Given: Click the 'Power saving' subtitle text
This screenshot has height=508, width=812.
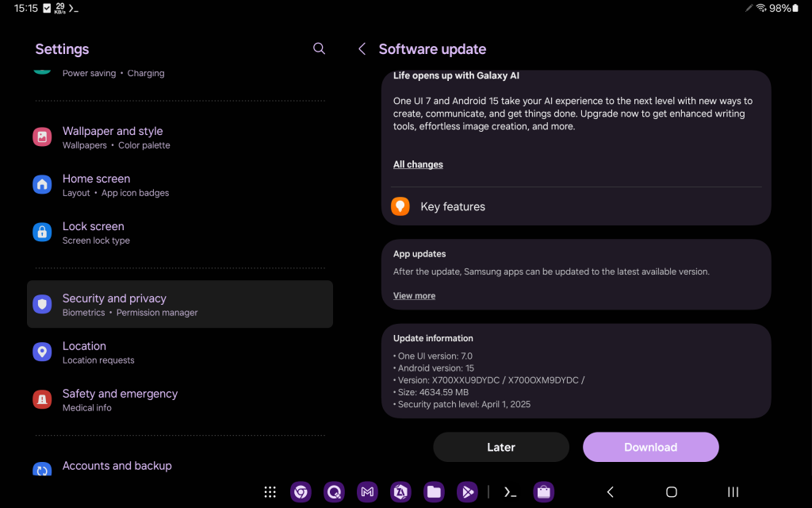Looking at the screenshot, I should (x=89, y=73).
